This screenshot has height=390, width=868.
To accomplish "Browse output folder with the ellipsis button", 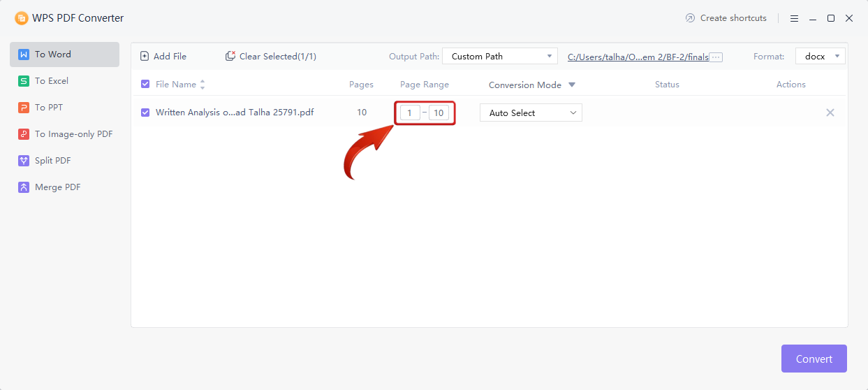I will (x=716, y=57).
